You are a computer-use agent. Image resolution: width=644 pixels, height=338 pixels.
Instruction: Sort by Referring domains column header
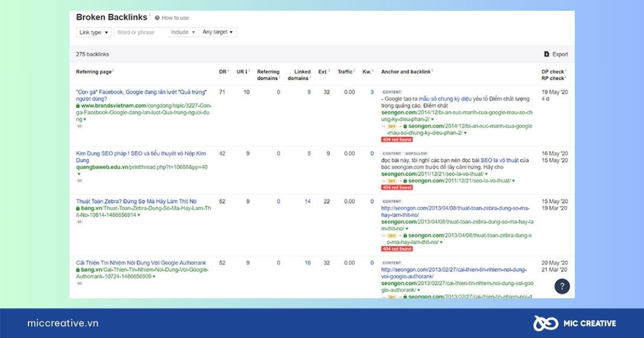click(268, 75)
